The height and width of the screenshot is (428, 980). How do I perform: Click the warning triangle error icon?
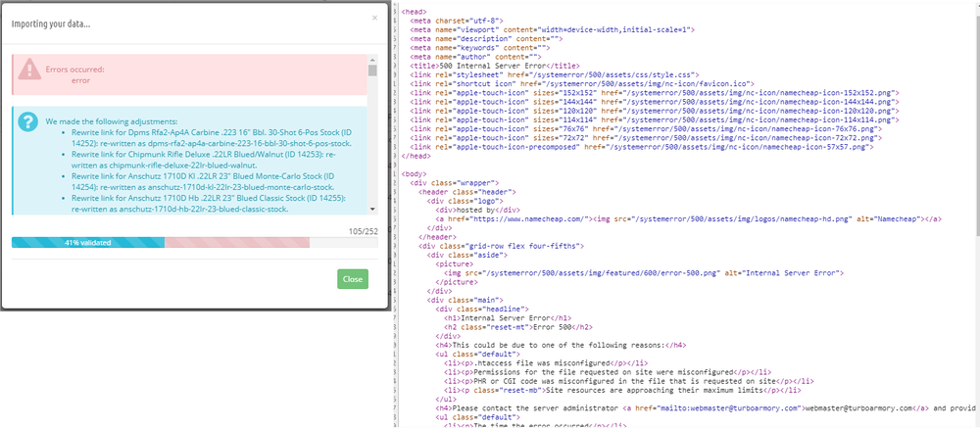pos(28,69)
